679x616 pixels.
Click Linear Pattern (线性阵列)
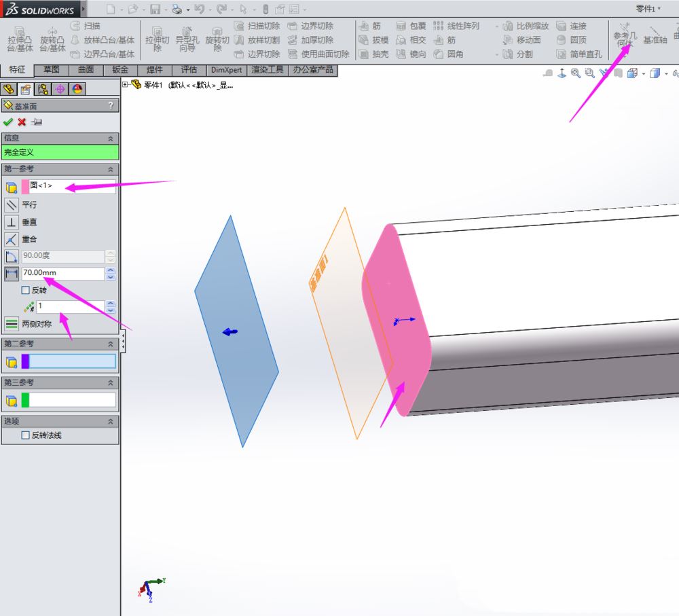[456, 26]
